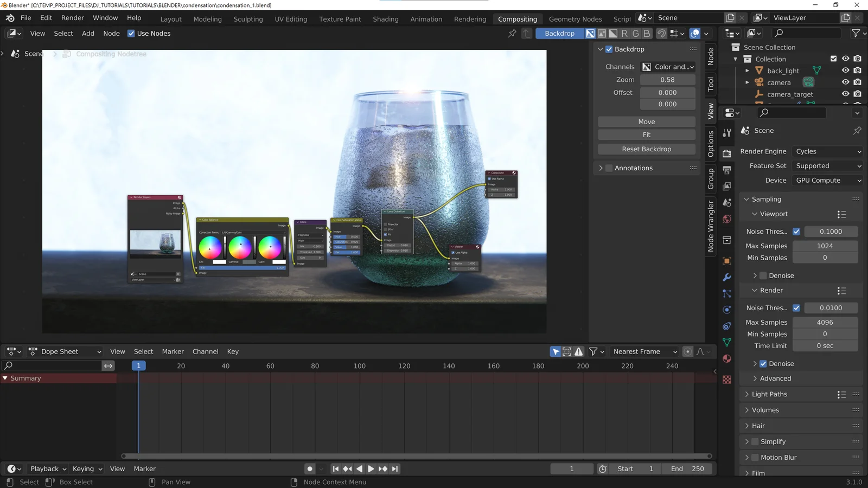Enable the Use Nodes checkbox
The height and width of the screenshot is (488, 868).
coord(131,33)
